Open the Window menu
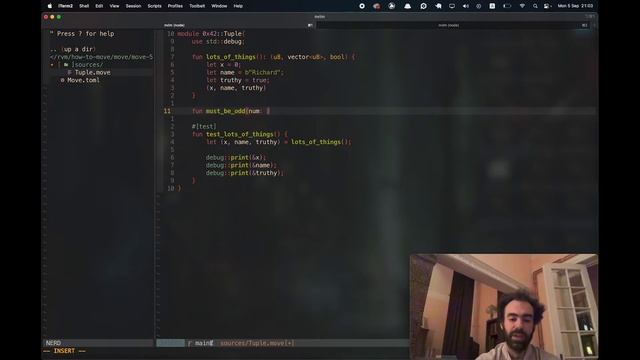Image resolution: width=640 pixels, height=360 pixels. click(x=219, y=6)
